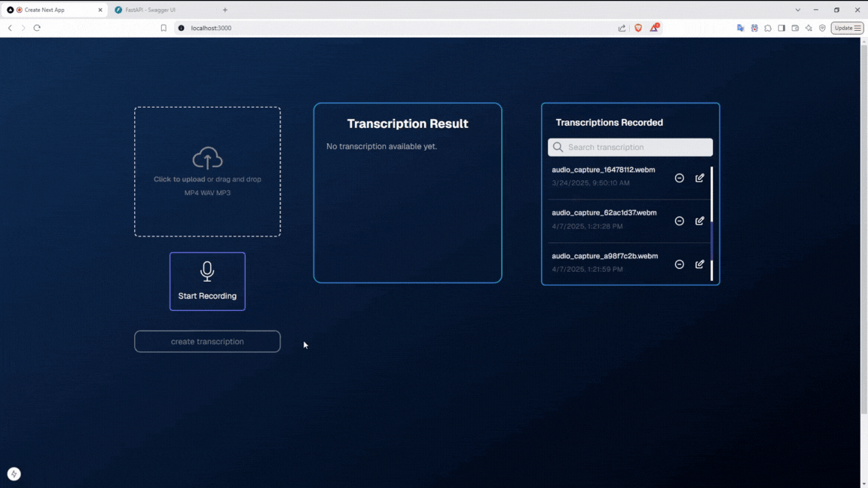The height and width of the screenshot is (488, 868).
Task: Click the cloud upload icon
Action: pos(207,158)
